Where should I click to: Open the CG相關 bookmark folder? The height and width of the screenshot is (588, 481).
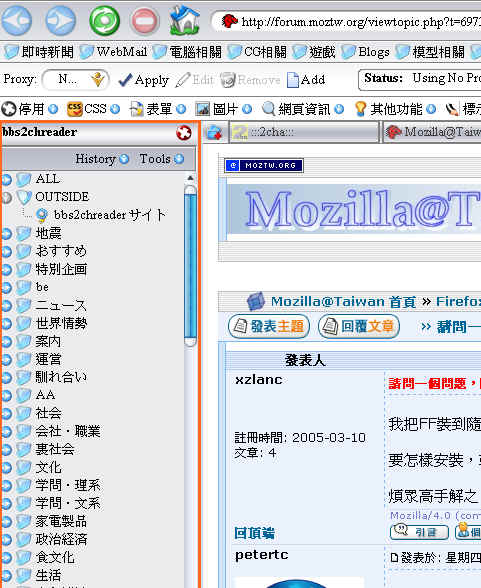click(x=257, y=52)
